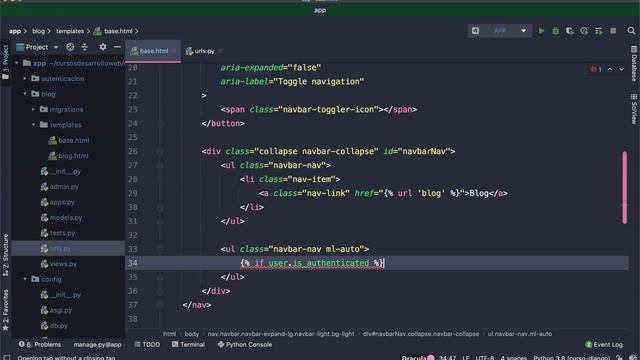Click div#navbarNav breadcrumb below editor

(x=421, y=334)
